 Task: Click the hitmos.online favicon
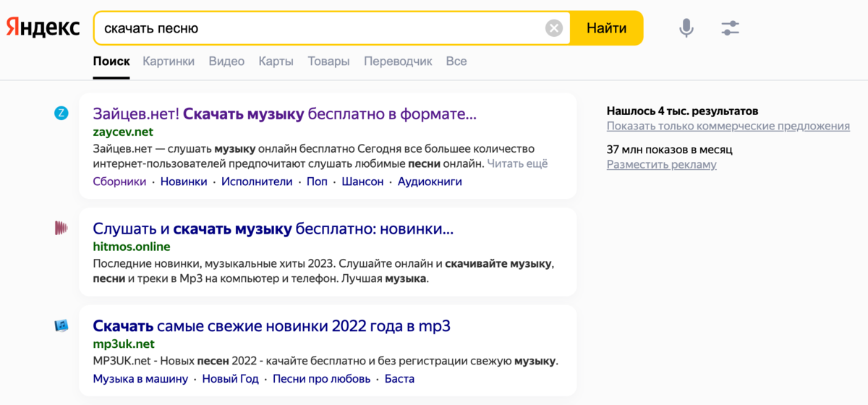click(61, 228)
